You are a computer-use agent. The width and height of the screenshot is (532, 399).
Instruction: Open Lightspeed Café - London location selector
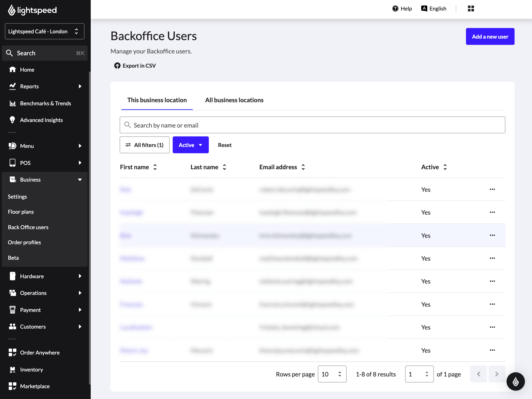(x=44, y=31)
